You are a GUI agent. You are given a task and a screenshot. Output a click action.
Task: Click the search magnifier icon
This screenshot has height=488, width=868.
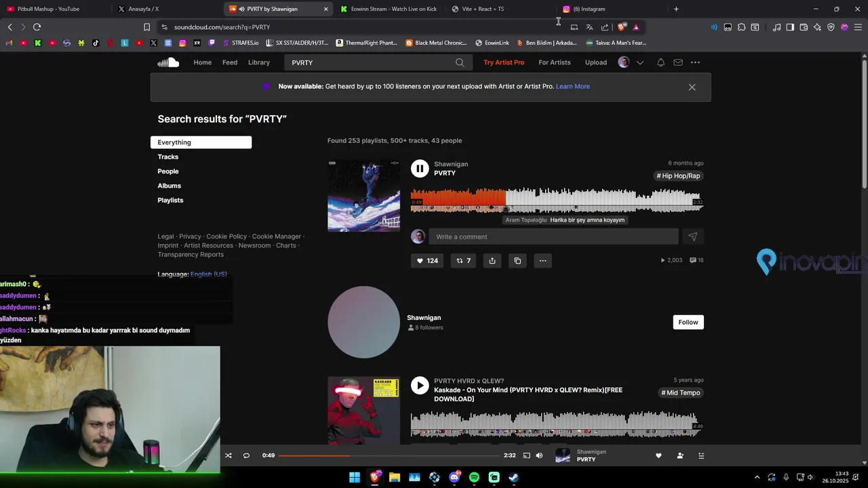point(460,62)
